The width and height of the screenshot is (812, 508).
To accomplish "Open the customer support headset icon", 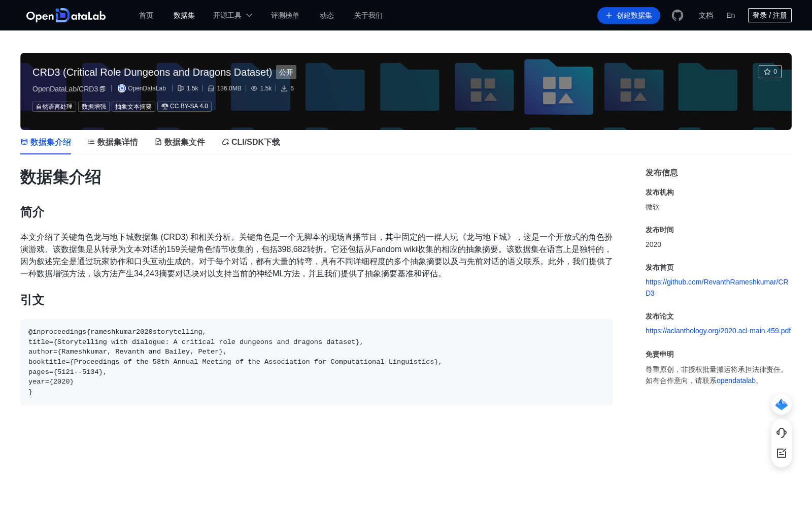I will 782,433.
